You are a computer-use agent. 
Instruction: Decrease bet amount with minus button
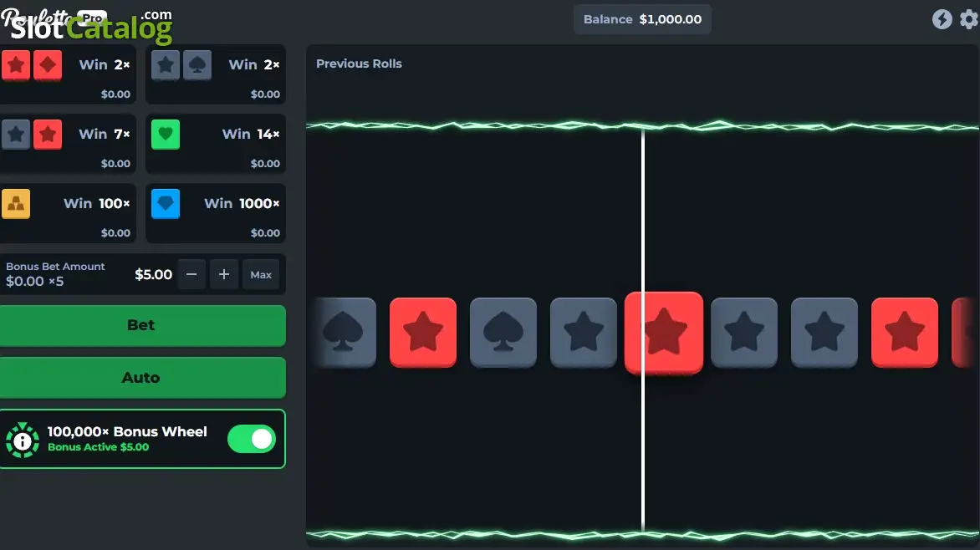pyautogui.click(x=191, y=274)
